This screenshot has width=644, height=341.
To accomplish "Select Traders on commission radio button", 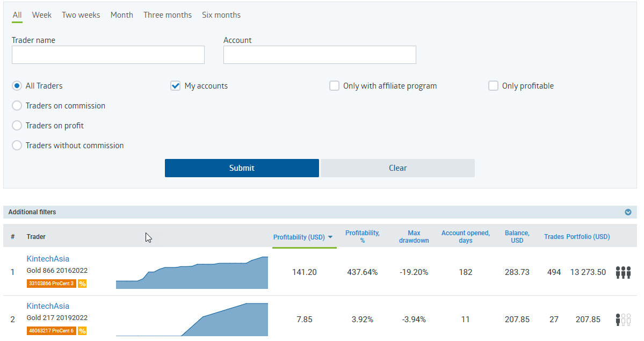I will pos(17,106).
